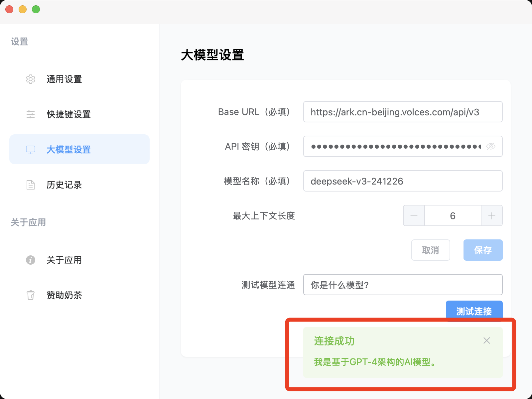Viewport: 532px width, 399px height.
Task: Click the 大模型设置 page heading
Action: [x=212, y=55]
